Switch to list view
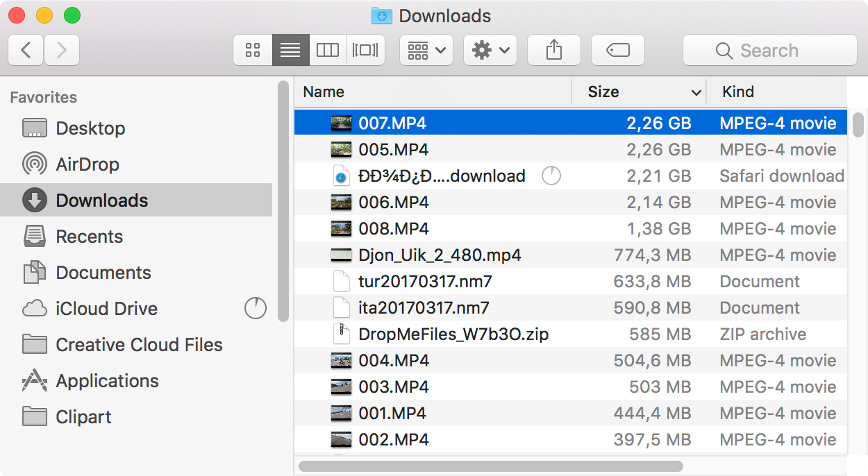 pyautogui.click(x=290, y=50)
